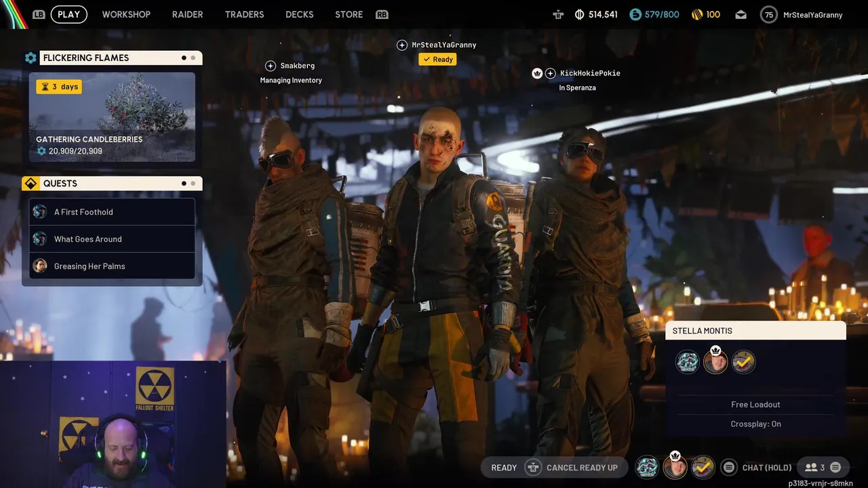Screen dimensions: 868x488
Task: Click the chat menu icon before CHAT (HOLD)
Action: click(x=728, y=467)
